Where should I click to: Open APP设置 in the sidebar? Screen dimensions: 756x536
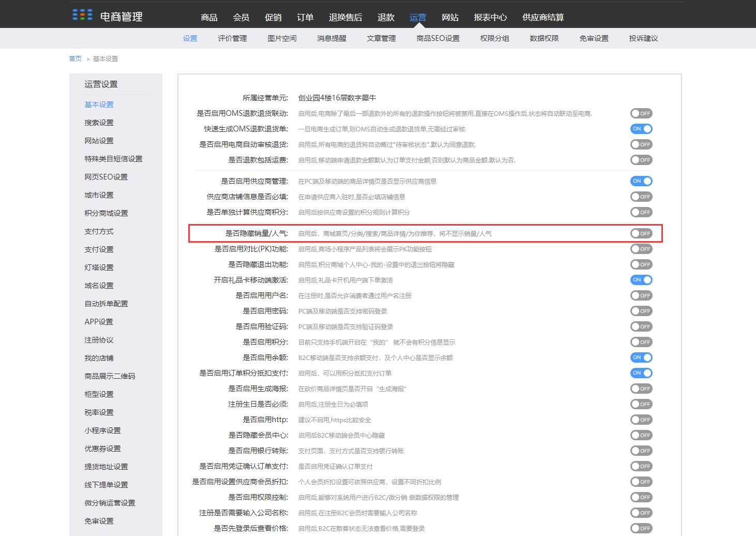99,322
